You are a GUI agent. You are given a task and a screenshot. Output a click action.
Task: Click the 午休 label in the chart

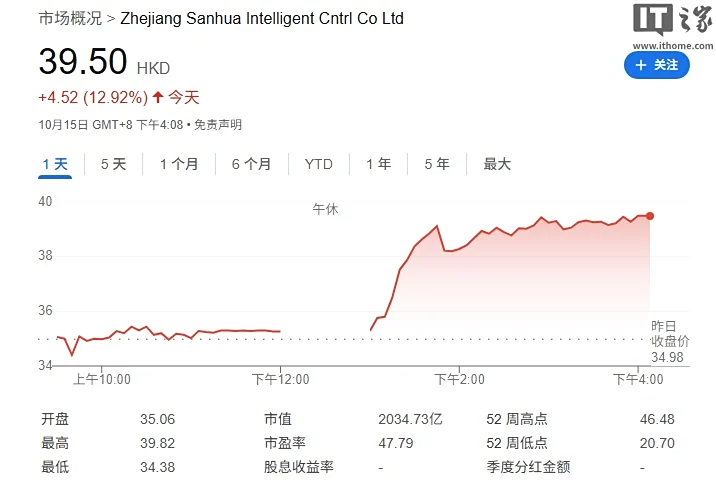(x=325, y=209)
